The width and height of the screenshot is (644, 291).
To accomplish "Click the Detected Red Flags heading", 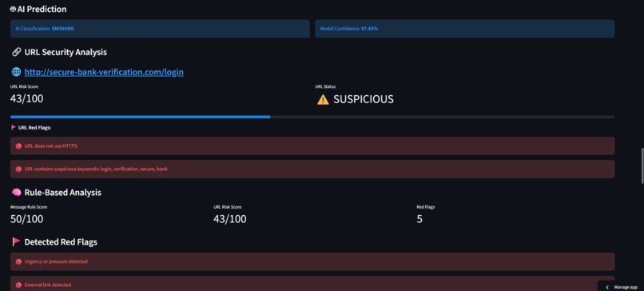I will 61,242.
